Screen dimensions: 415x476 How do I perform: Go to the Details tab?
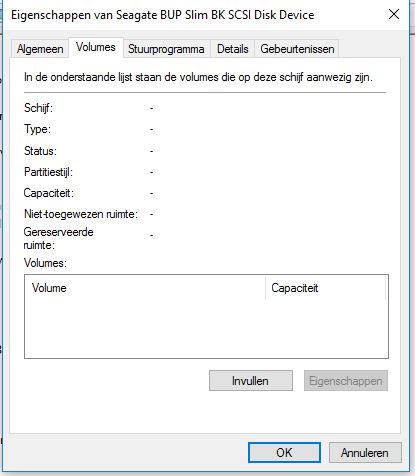click(233, 49)
